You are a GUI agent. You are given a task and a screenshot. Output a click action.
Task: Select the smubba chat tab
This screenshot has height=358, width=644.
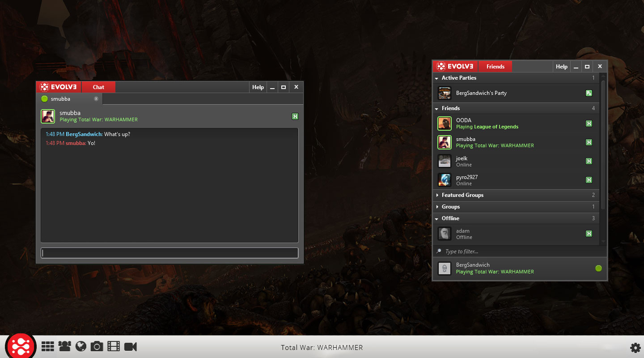pyautogui.click(x=70, y=99)
